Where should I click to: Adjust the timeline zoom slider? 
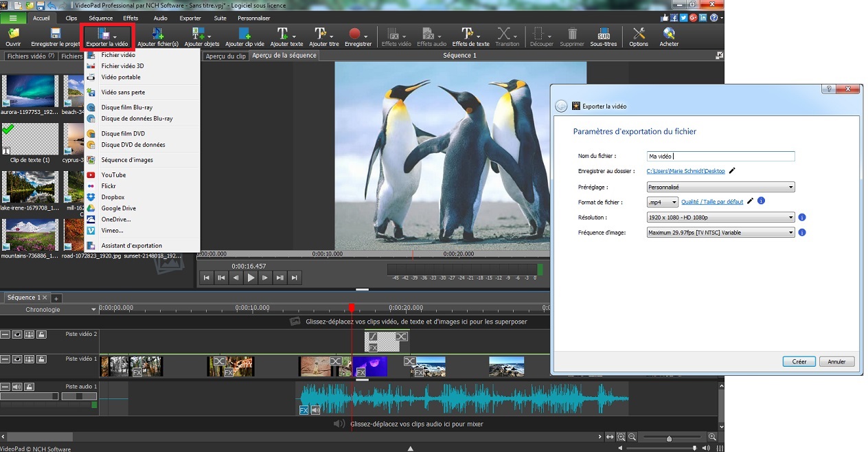tap(669, 438)
